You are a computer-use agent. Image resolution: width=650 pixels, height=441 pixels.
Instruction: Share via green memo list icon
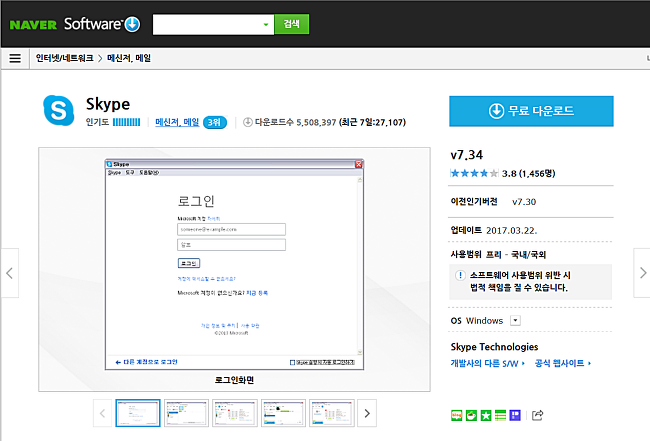coord(500,415)
